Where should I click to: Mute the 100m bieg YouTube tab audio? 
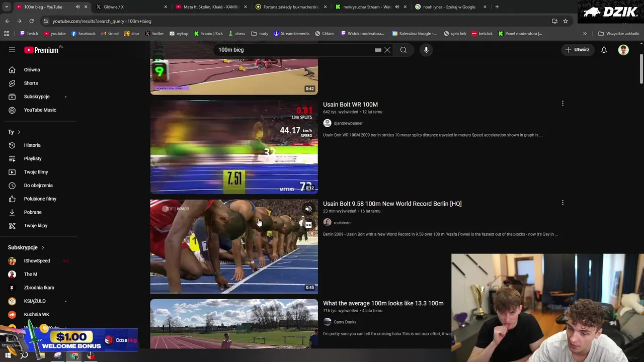[77, 7]
